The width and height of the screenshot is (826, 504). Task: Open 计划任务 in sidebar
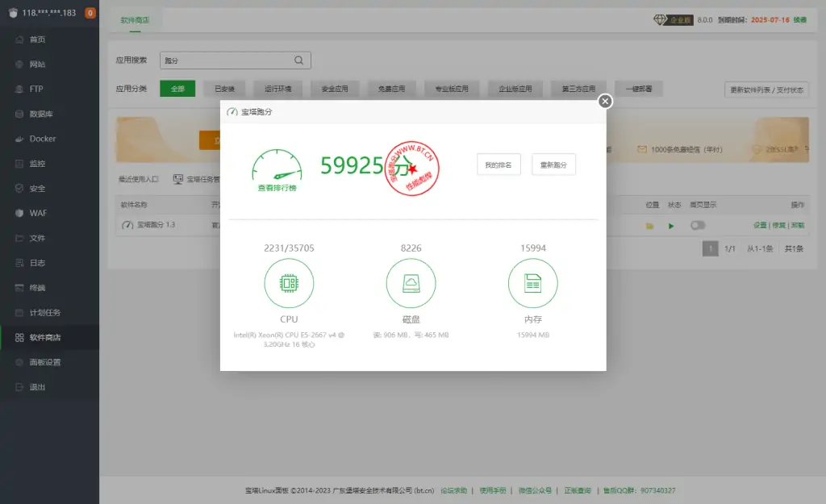pos(44,312)
